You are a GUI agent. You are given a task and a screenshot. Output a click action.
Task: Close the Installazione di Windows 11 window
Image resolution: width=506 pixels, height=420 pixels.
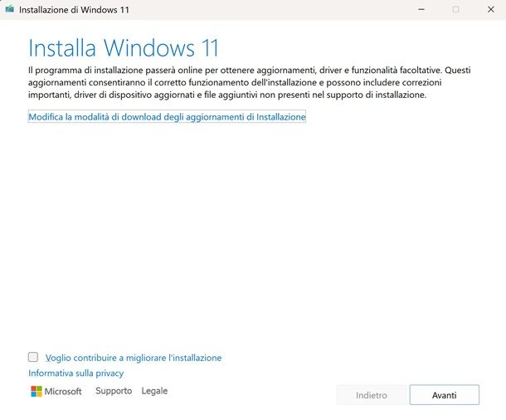click(x=491, y=9)
